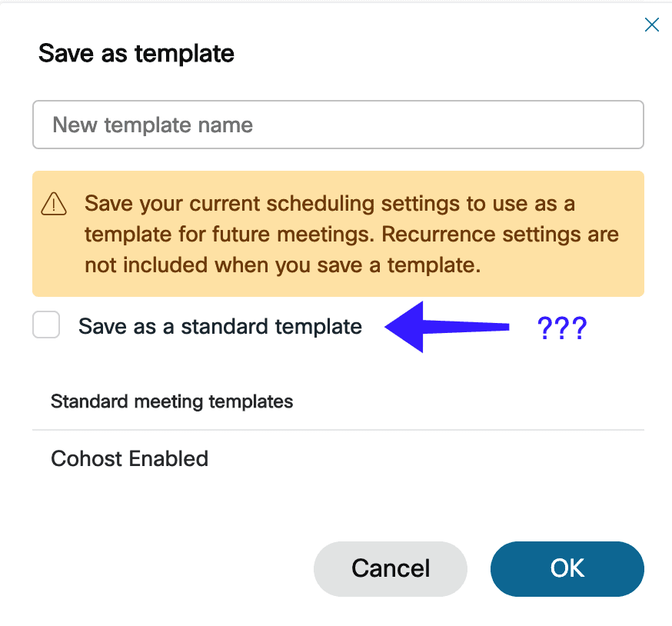Click the divider below Standard meeting templates
The width and height of the screenshot is (672, 626).
click(x=338, y=430)
